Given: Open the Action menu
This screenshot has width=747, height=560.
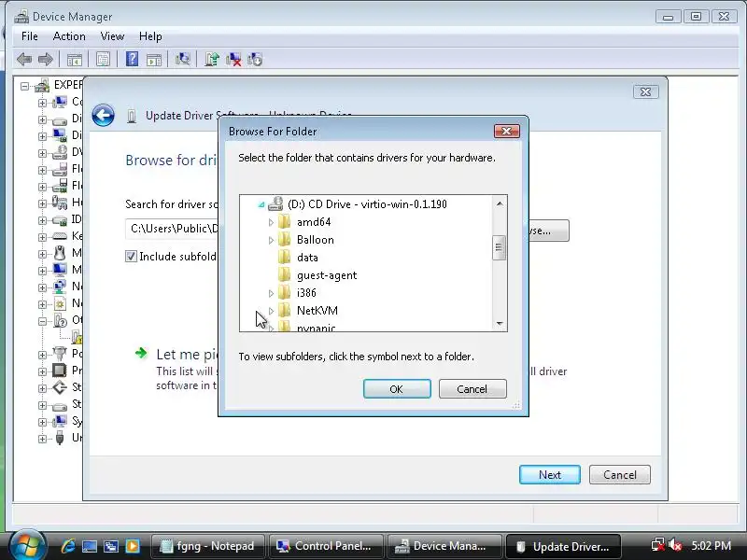Looking at the screenshot, I should click(x=69, y=36).
